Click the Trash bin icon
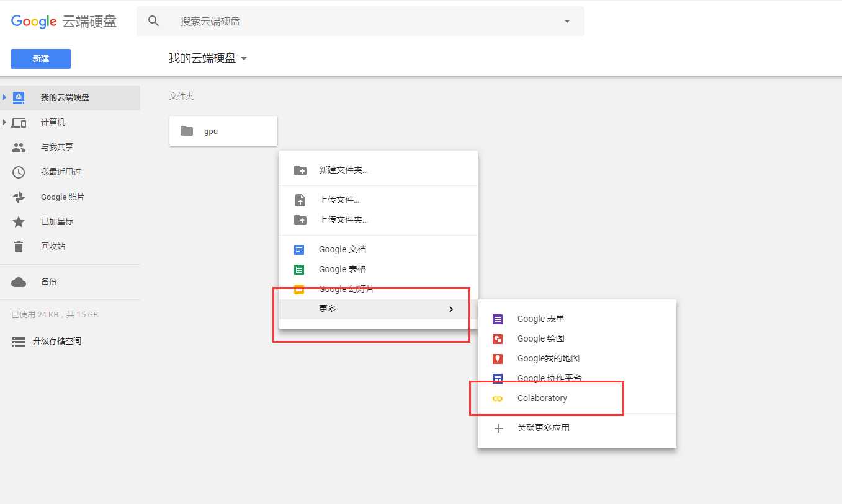The image size is (842, 504). click(x=19, y=246)
